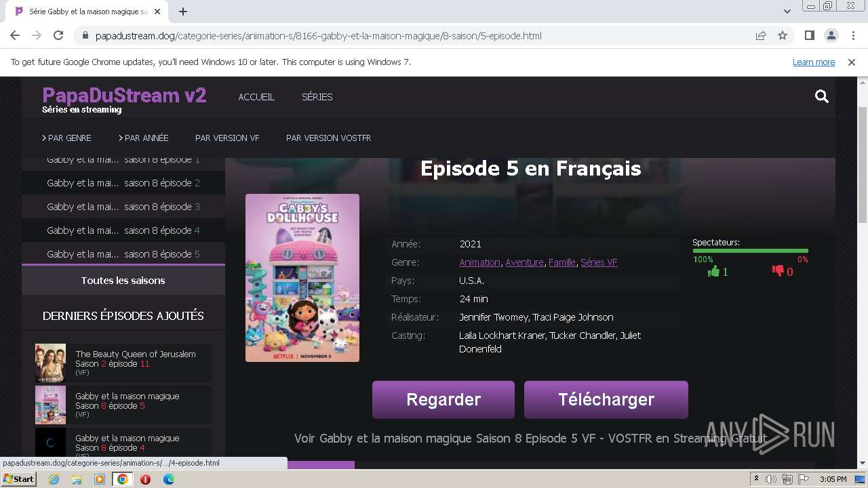This screenshot has width=868, height=488.
Task: Open Microsoft Edge from the taskbar
Action: [169, 479]
